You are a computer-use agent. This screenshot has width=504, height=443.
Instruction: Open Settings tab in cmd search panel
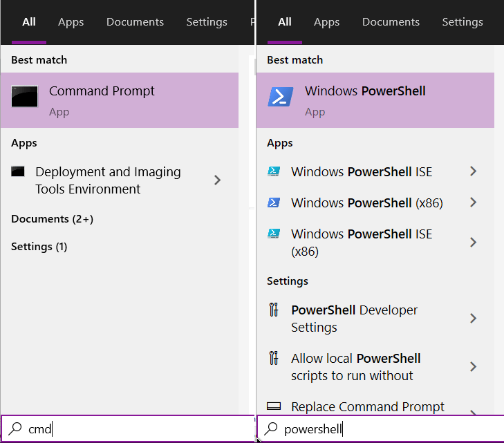pyautogui.click(x=207, y=22)
